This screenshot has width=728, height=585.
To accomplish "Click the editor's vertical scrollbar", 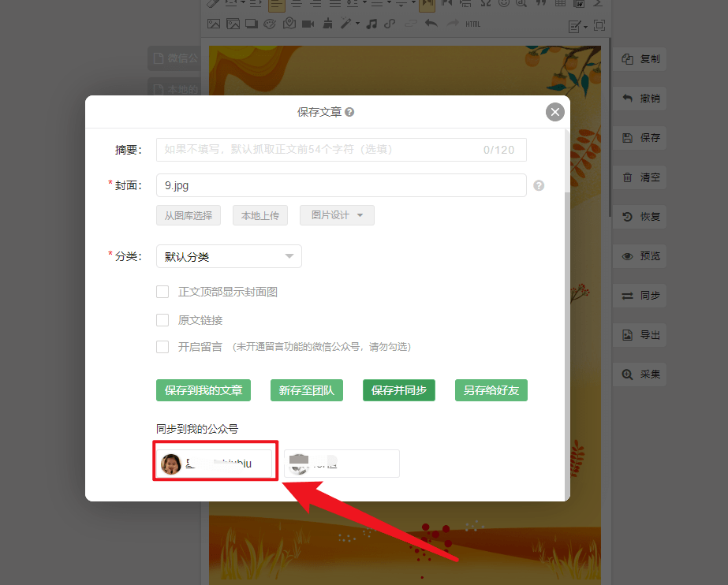I will 610,128.
